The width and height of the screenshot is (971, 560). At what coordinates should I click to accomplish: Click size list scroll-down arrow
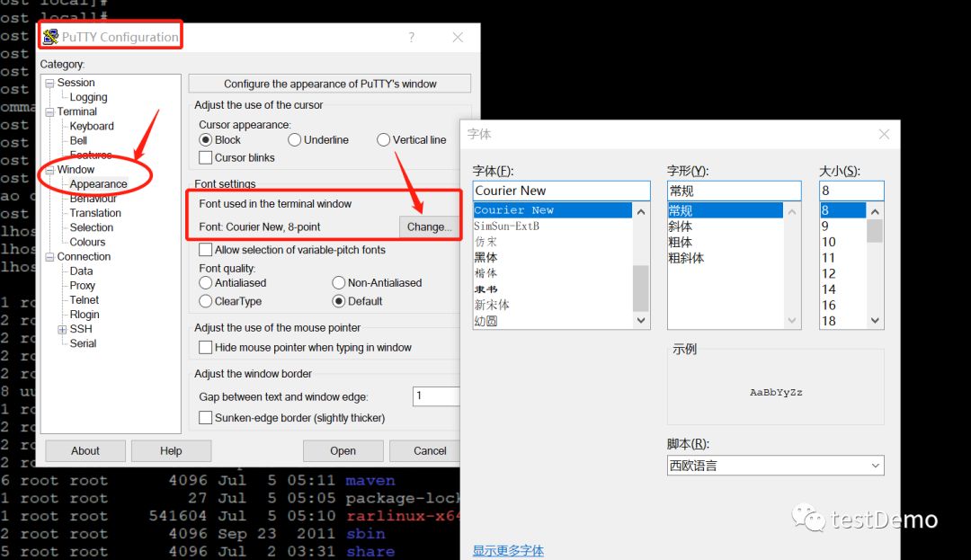tap(875, 321)
